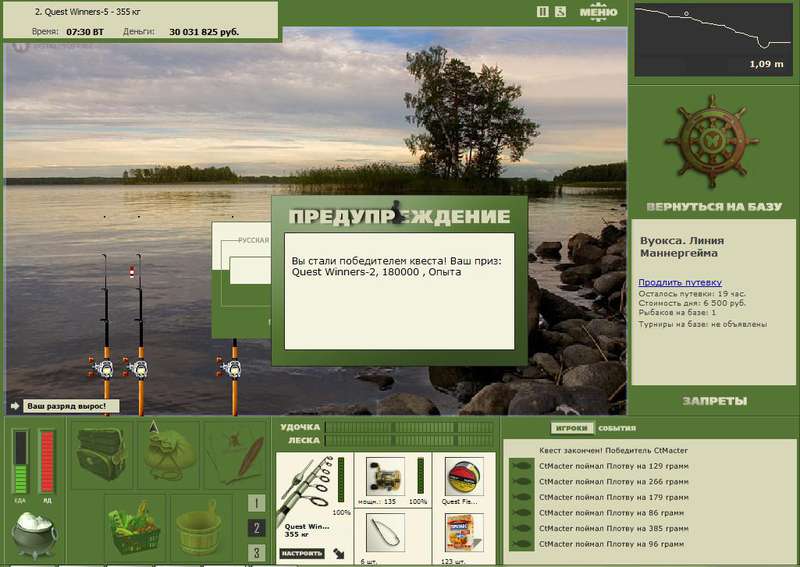Viewport: 800px width, 567px height.
Task: Select rod slot 3
Action: (256, 552)
